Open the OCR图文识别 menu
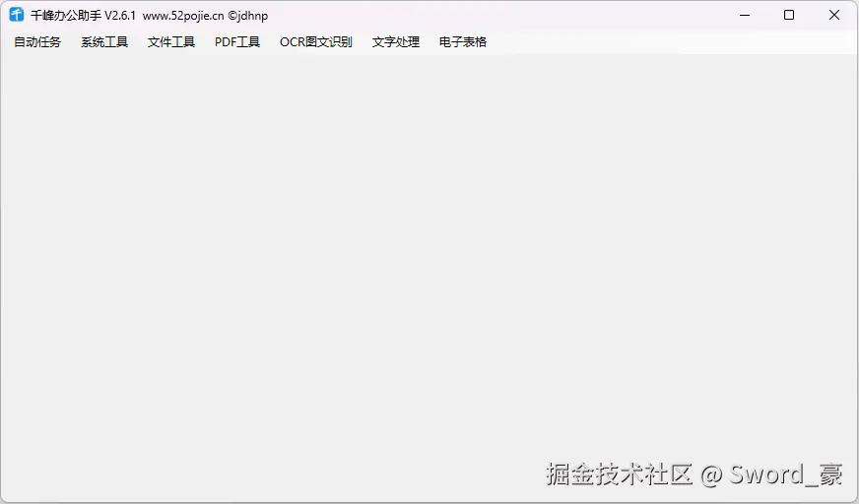This screenshot has width=859, height=504. point(315,42)
